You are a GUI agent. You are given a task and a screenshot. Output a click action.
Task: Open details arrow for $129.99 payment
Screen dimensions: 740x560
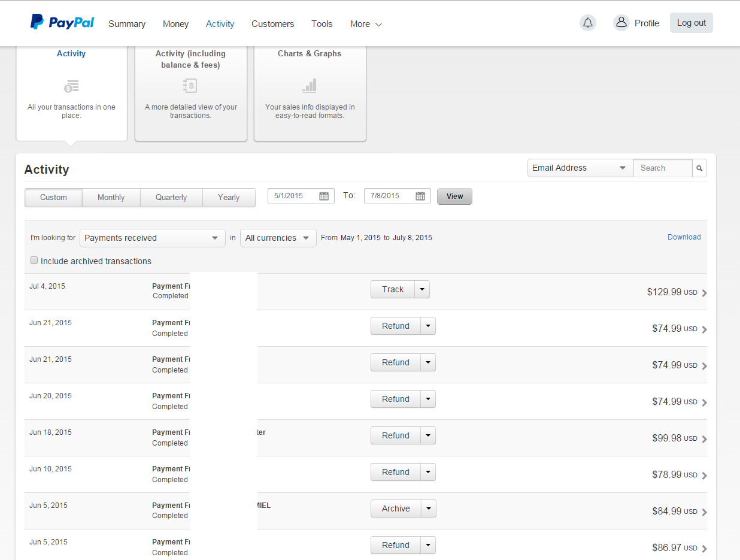704,293
